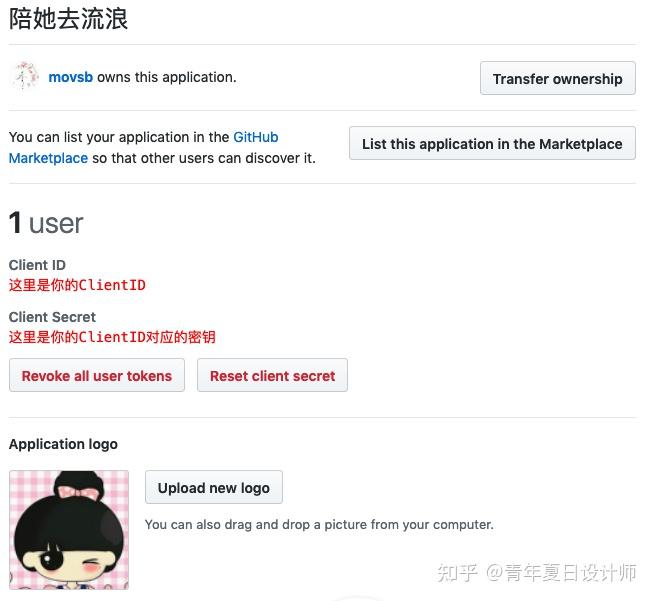List this application in the Marketplace
This screenshot has height=601, width=653.
[x=492, y=143]
